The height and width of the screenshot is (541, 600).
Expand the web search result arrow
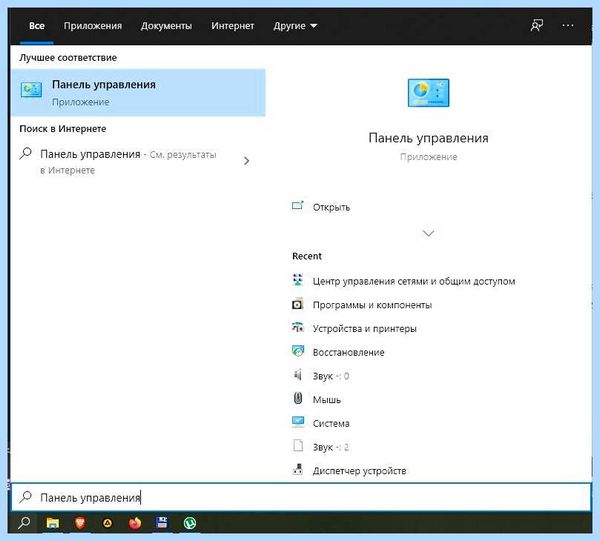click(246, 161)
